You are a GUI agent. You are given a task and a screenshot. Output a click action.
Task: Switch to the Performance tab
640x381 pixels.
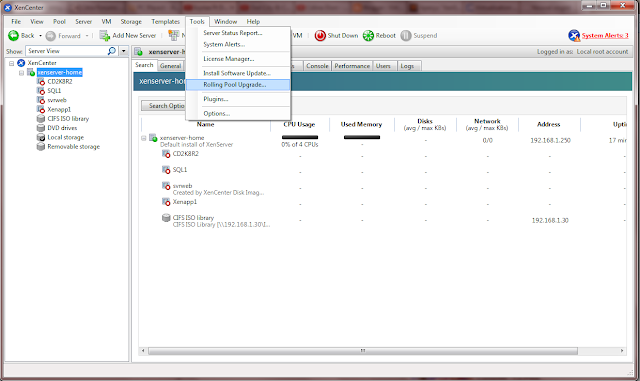(x=352, y=66)
